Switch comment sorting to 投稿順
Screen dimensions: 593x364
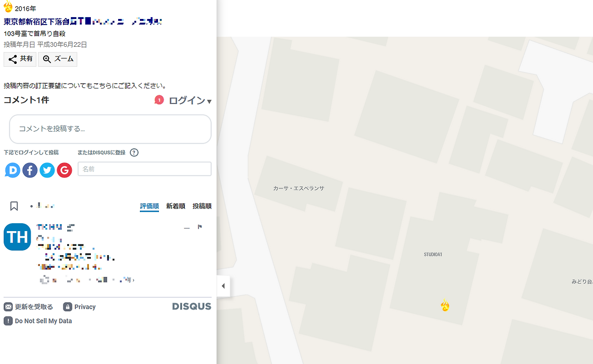[202, 206]
